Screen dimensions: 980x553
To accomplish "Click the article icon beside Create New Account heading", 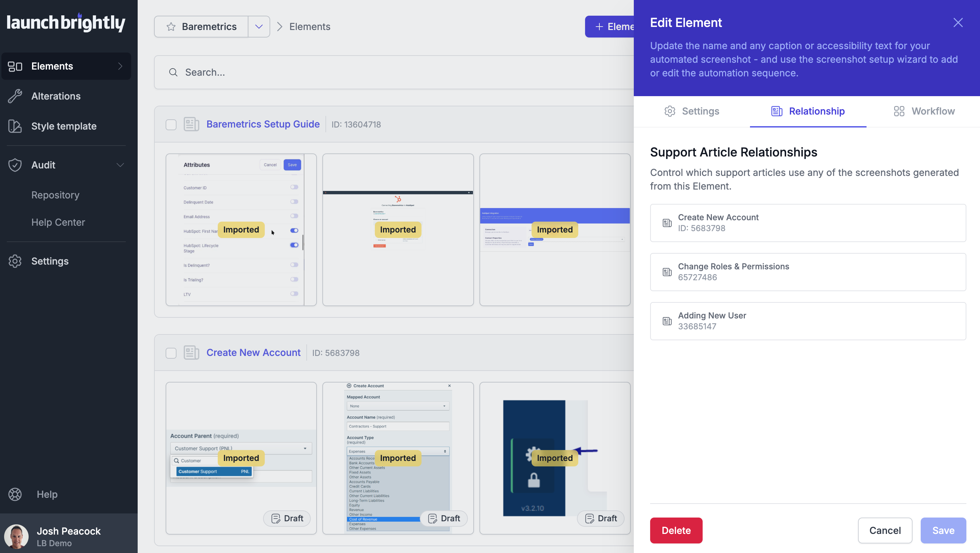I will click(192, 353).
